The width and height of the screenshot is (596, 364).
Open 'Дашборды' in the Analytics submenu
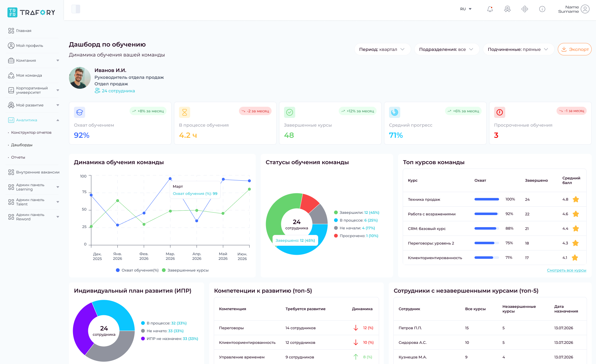click(22, 145)
